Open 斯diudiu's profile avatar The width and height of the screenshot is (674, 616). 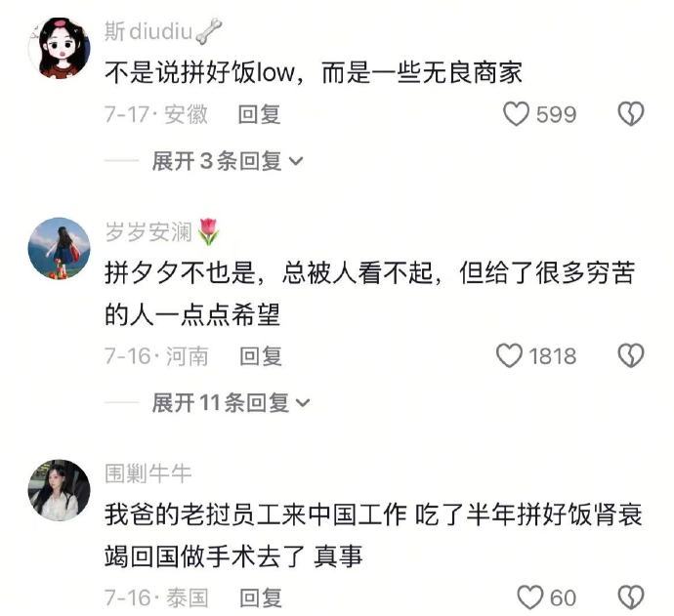tap(60, 49)
